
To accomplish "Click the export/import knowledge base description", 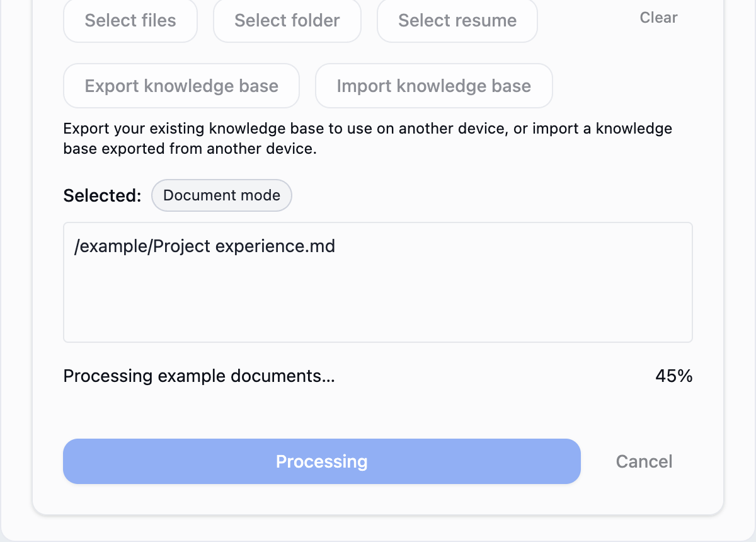I will [x=368, y=139].
